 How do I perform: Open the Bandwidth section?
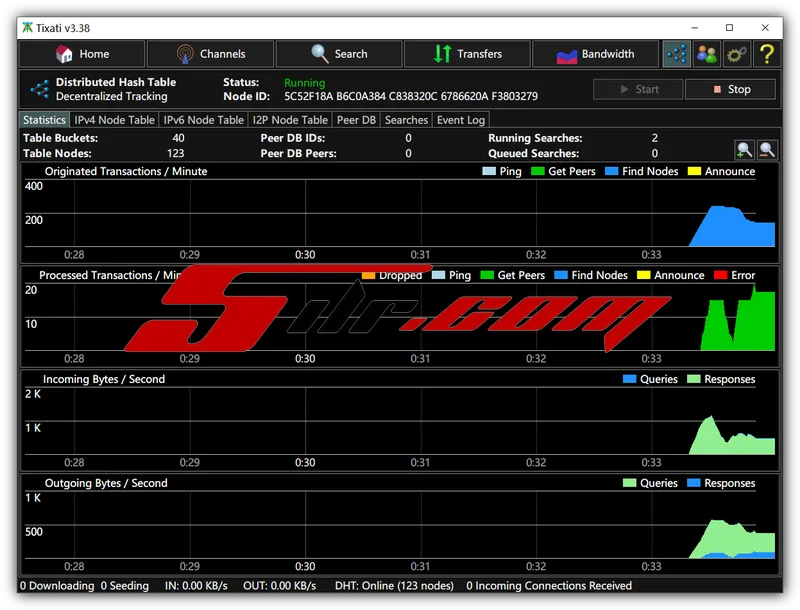tap(595, 54)
